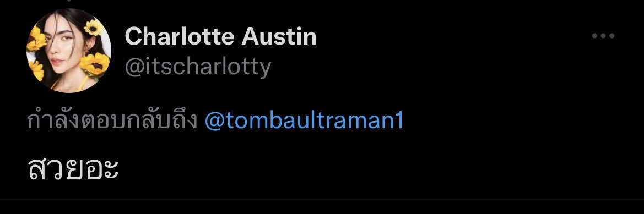This screenshot has height=214, width=644.
Task: Click the divider line below the reply
Action: pos(322,202)
